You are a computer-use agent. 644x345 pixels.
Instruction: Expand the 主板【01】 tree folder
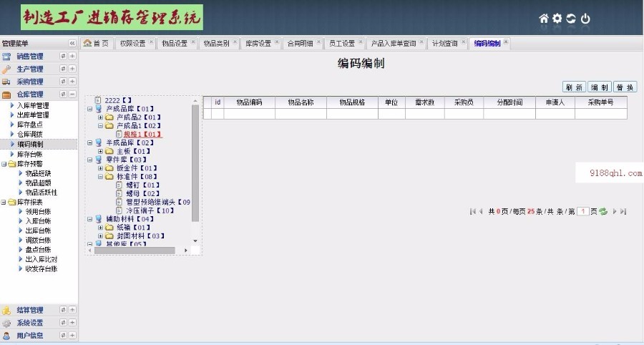(x=100, y=151)
